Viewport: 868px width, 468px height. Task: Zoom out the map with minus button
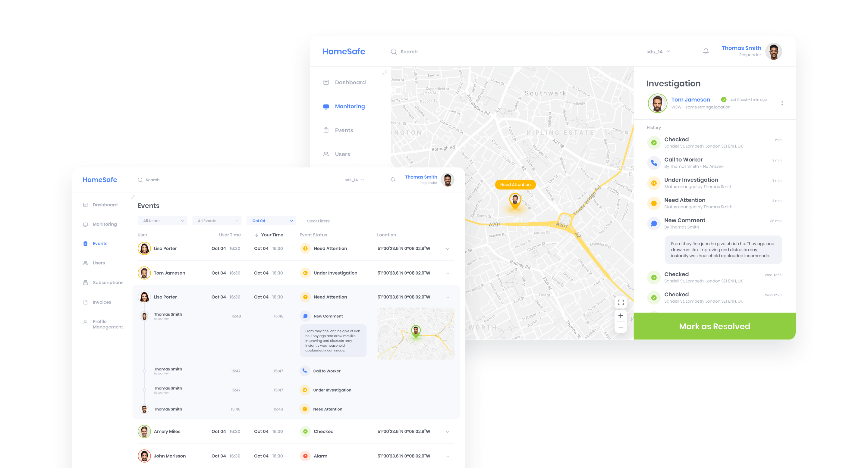click(x=621, y=327)
